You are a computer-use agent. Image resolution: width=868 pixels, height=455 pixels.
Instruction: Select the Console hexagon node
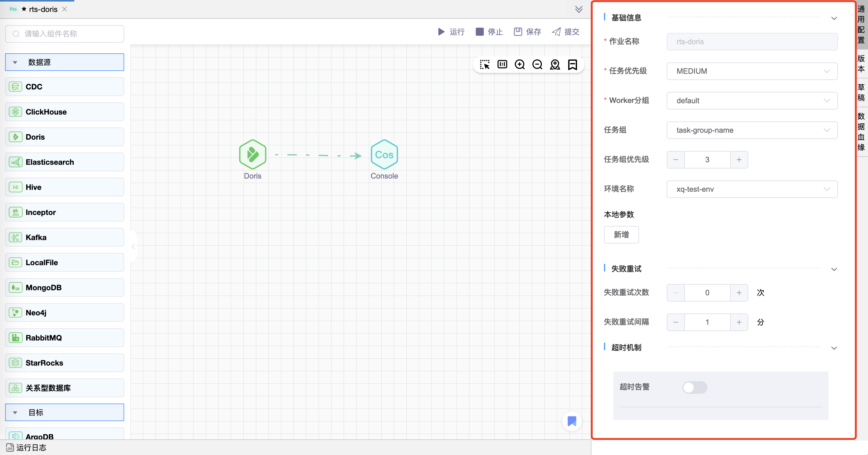384,154
